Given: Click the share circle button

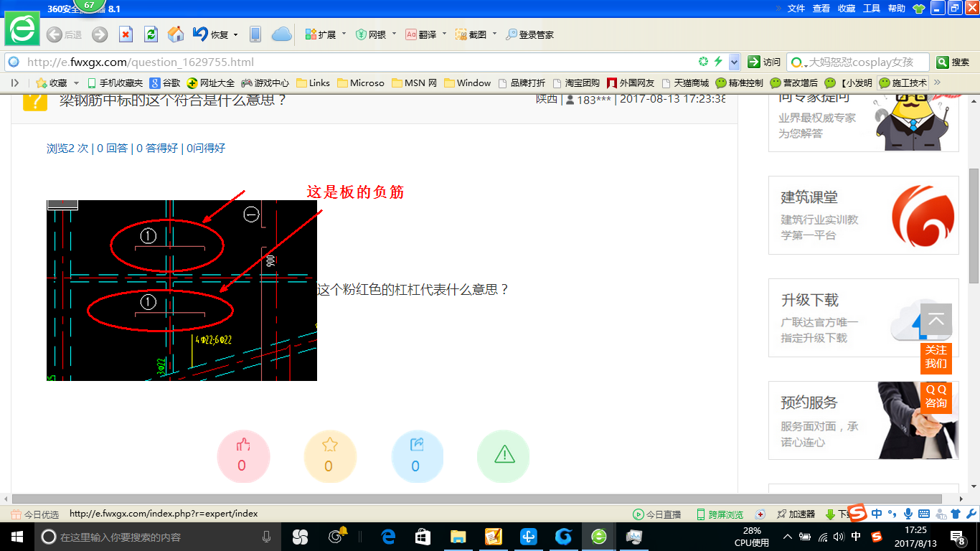Looking at the screenshot, I should pyautogui.click(x=418, y=457).
